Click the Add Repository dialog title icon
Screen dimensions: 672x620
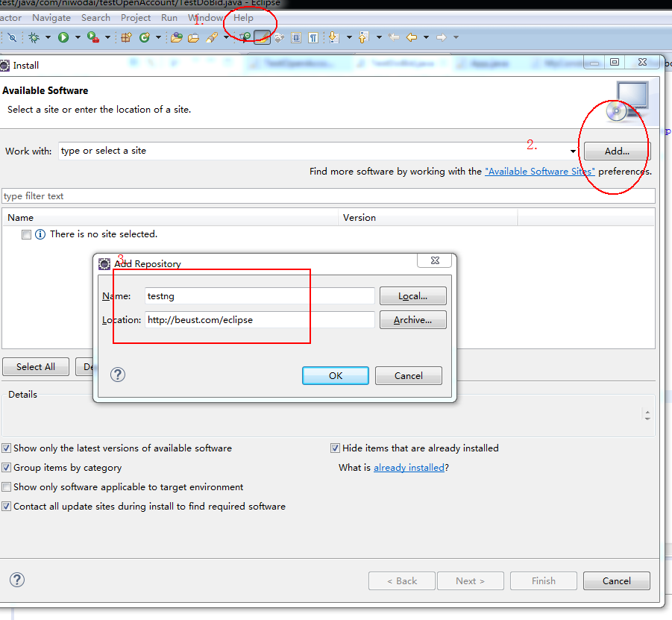click(x=104, y=263)
